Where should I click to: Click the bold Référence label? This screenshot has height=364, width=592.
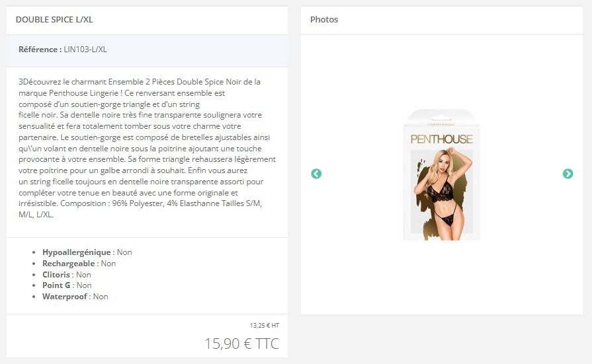coord(40,50)
